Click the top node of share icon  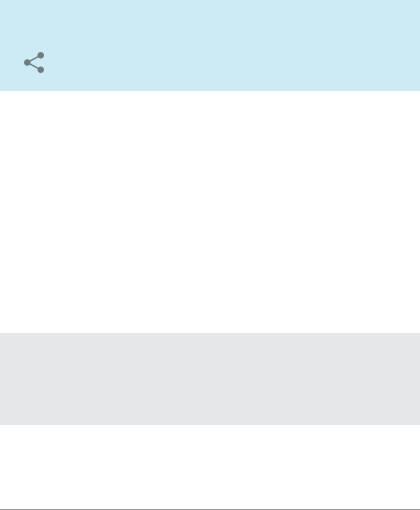[41, 55]
